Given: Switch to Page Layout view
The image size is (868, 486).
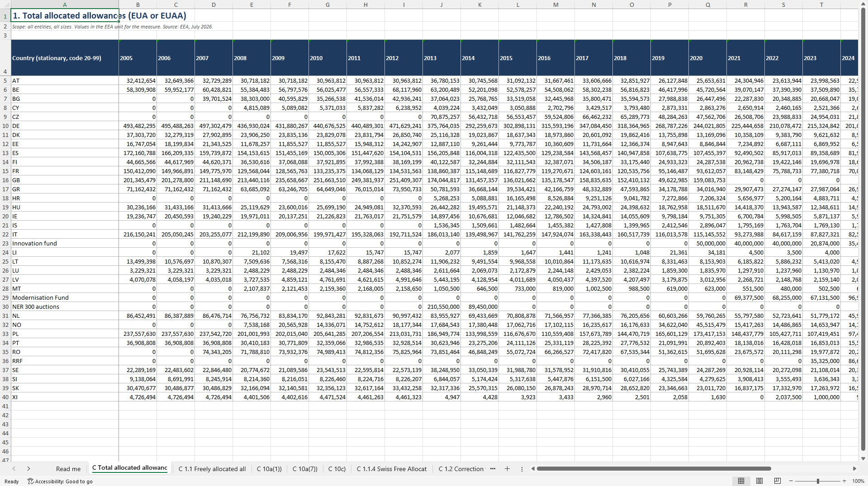Looking at the screenshot, I should [x=759, y=481].
